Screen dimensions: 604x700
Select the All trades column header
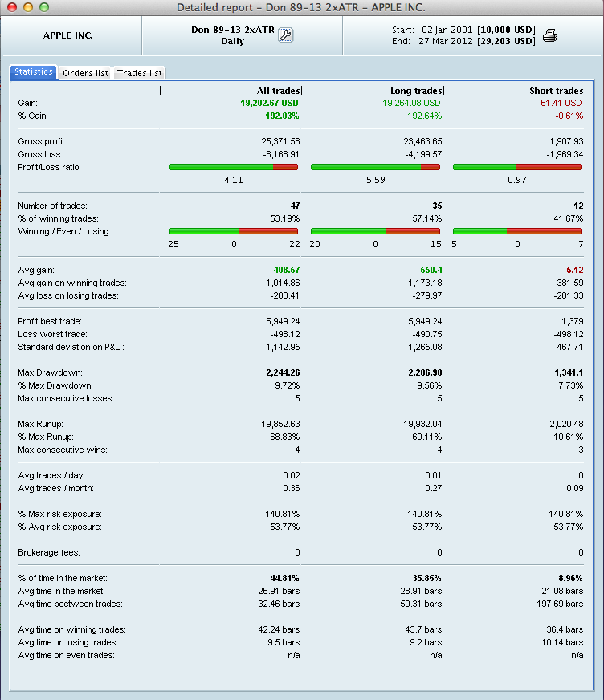point(278,91)
